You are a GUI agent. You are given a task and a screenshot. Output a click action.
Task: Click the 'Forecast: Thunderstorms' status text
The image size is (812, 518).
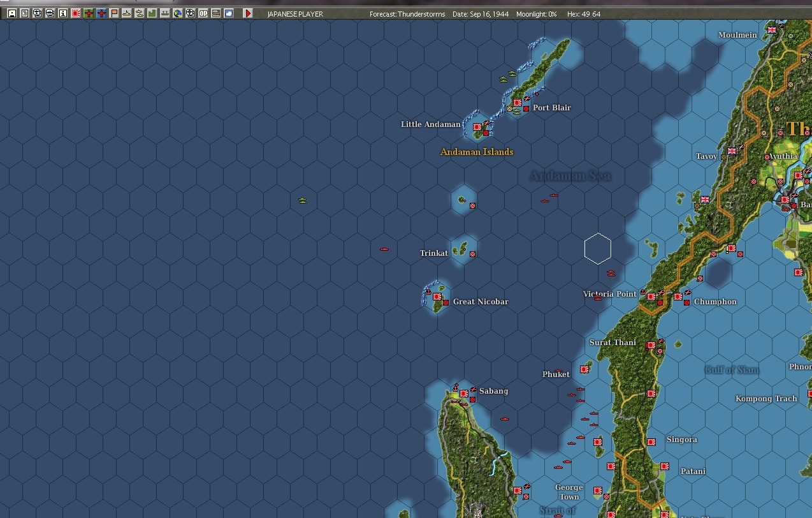[407, 14]
